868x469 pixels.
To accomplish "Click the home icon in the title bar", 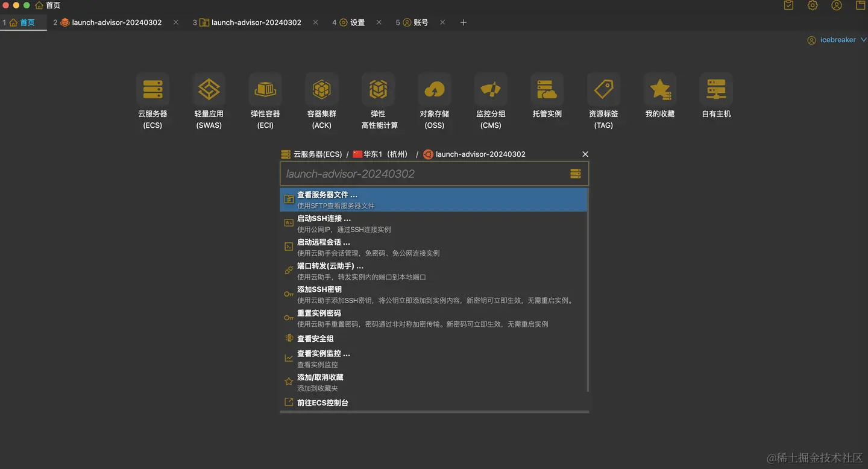I will coord(39,5).
